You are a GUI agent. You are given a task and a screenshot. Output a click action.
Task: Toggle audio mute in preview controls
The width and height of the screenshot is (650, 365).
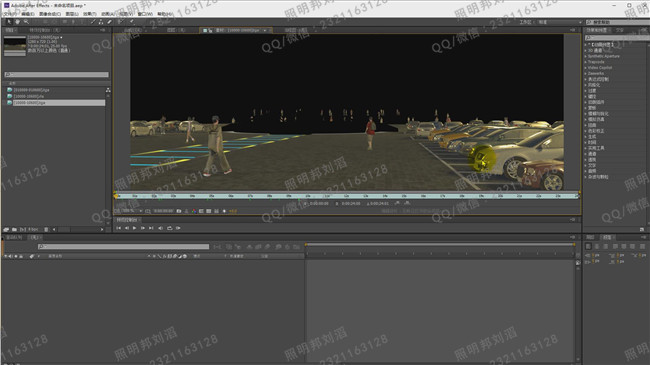160,228
